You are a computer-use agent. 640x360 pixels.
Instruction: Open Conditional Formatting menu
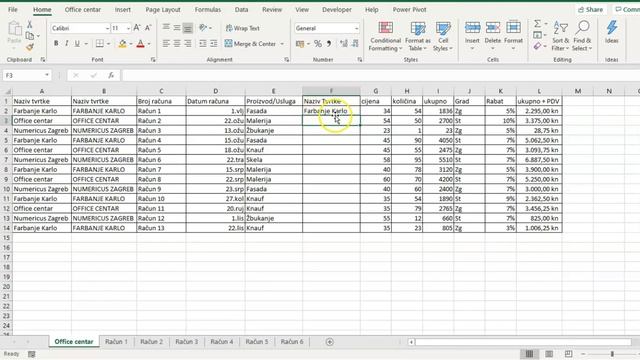pyautogui.click(x=385, y=36)
